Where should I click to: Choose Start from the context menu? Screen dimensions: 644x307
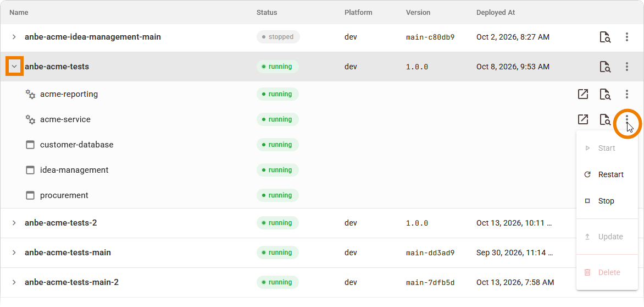pos(607,148)
